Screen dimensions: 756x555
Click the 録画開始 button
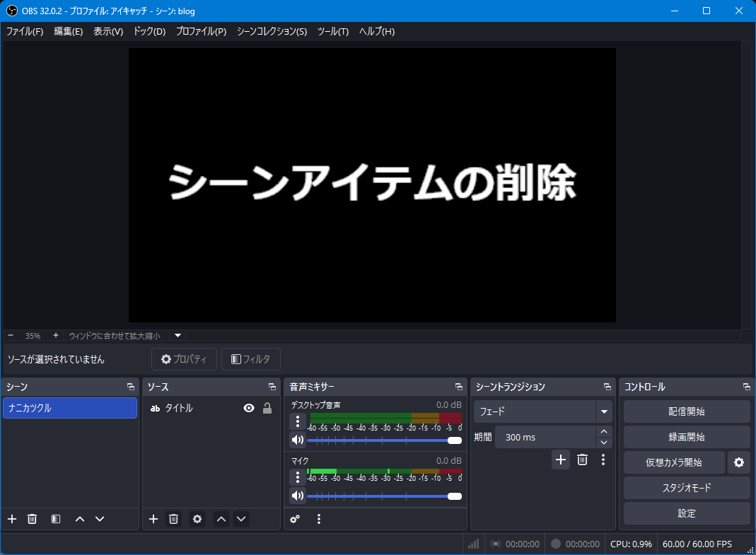(x=686, y=437)
